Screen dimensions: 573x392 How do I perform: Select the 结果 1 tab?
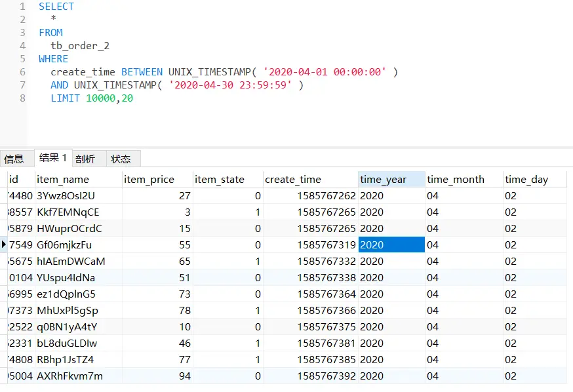(x=53, y=158)
